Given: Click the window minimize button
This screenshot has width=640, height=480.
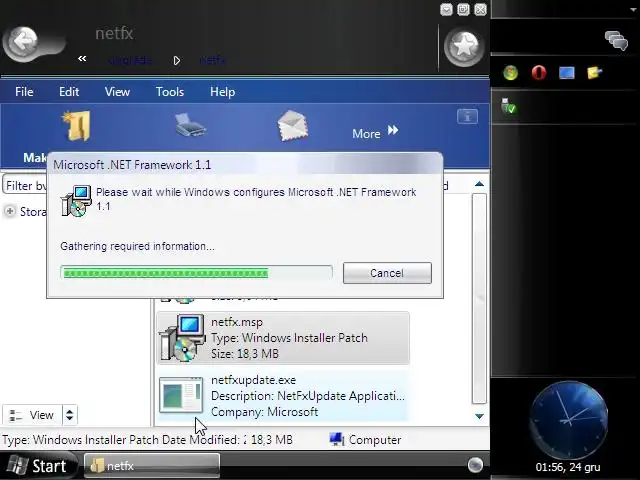Looking at the screenshot, I should (446, 9).
